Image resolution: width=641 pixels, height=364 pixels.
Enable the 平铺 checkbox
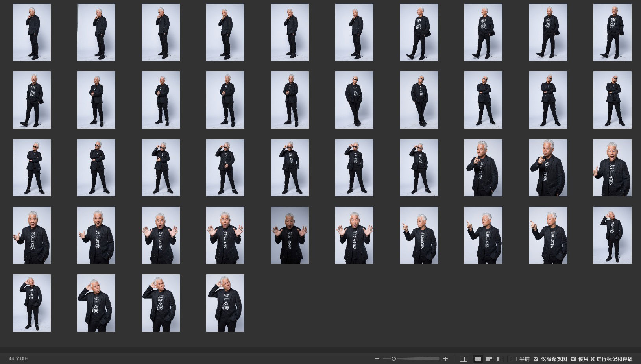(x=514, y=359)
